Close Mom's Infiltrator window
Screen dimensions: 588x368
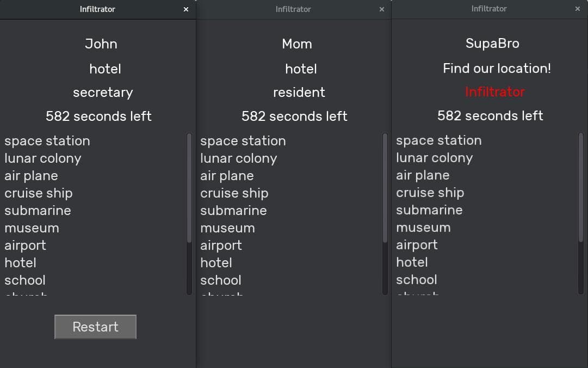382,9
